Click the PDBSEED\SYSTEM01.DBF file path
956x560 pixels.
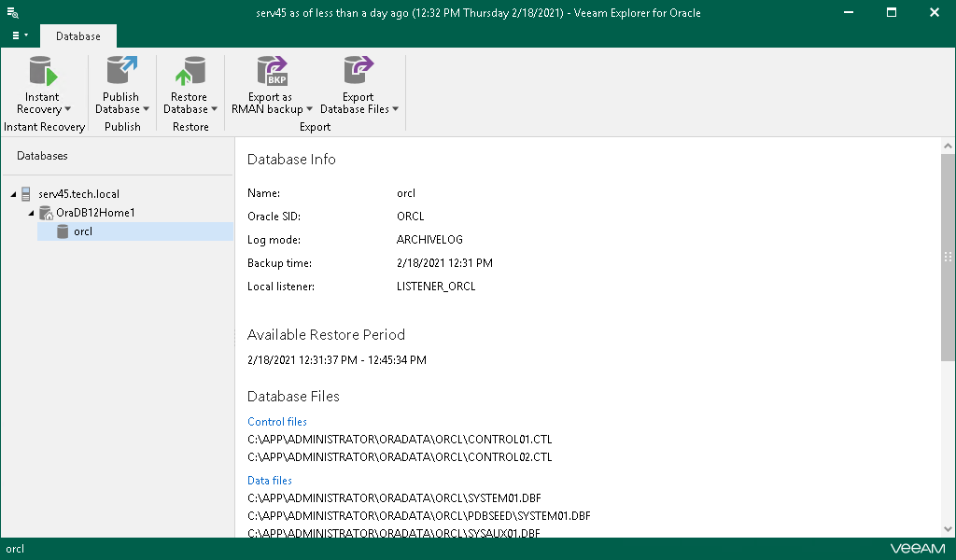tap(419, 516)
